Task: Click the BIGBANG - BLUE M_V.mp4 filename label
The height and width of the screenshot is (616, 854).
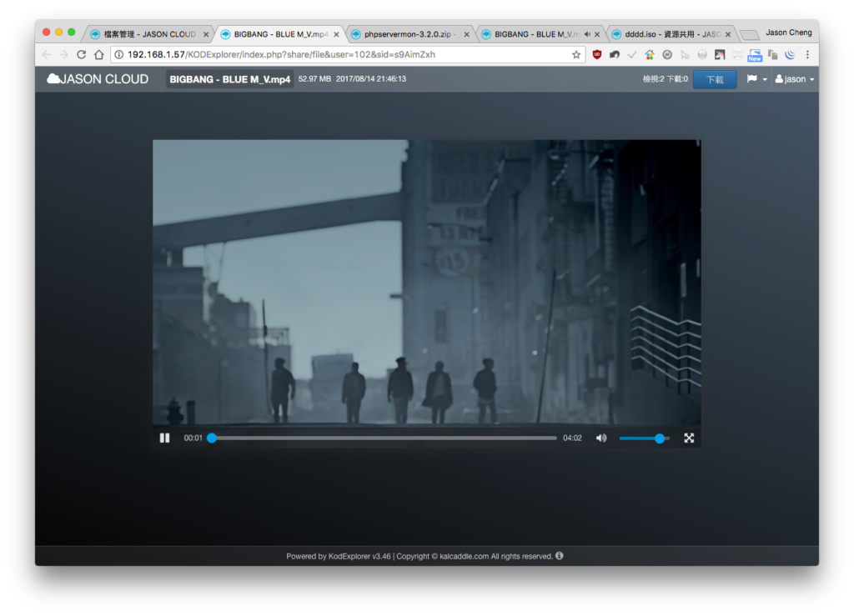Action: pyautogui.click(x=230, y=79)
